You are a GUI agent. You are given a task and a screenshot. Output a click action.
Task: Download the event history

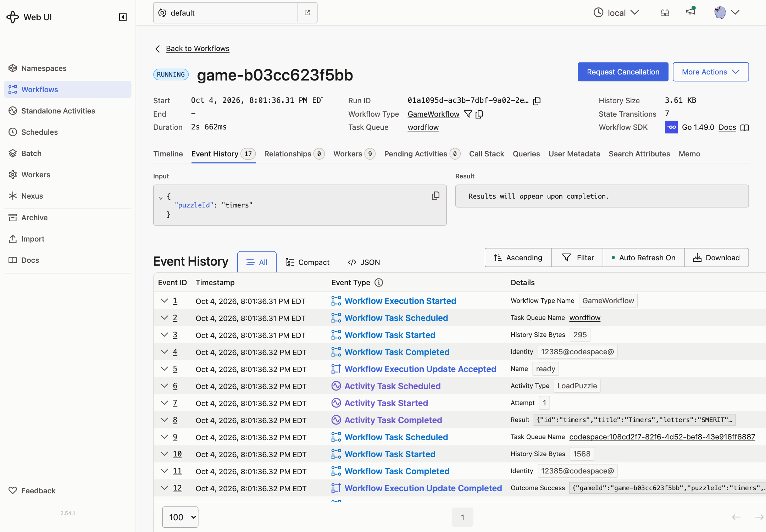(x=716, y=257)
